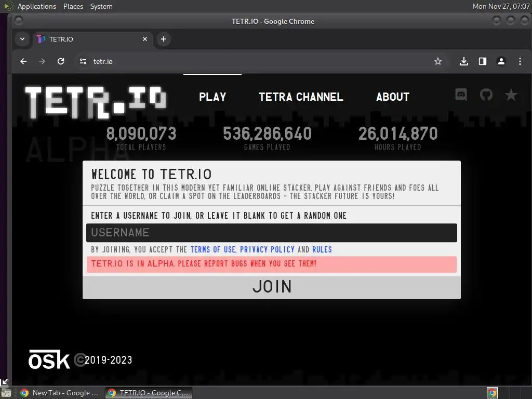Select the PLAY tab
Viewport: 532px width, 399px height.
coord(212,97)
